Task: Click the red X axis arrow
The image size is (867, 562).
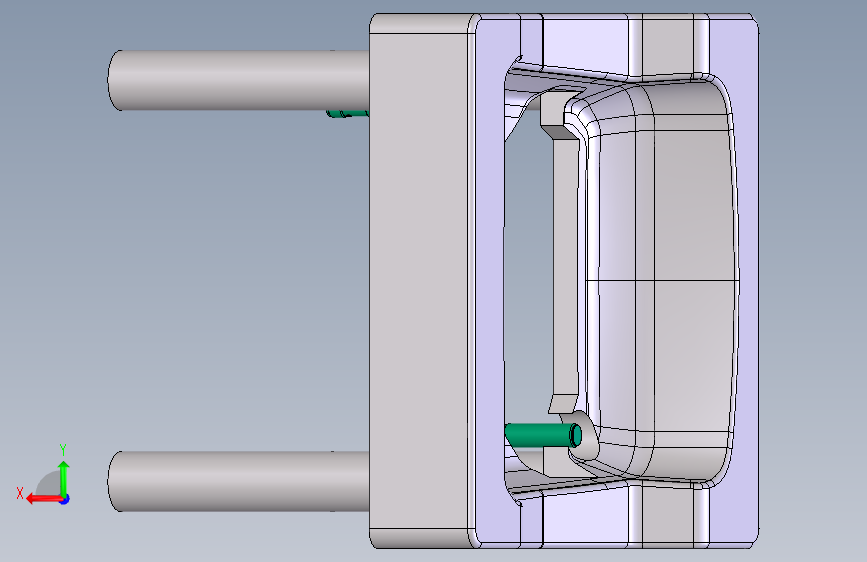Action: click(44, 499)
